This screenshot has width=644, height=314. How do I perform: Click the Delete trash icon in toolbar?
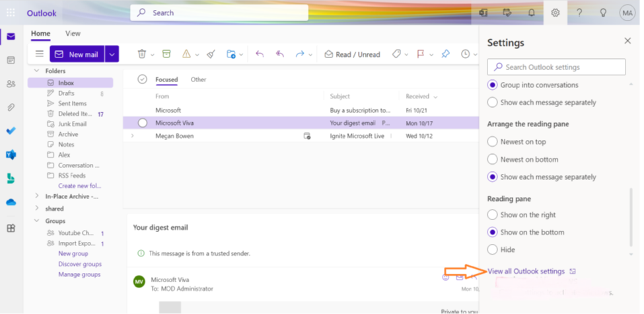click(x=142, y=54)
